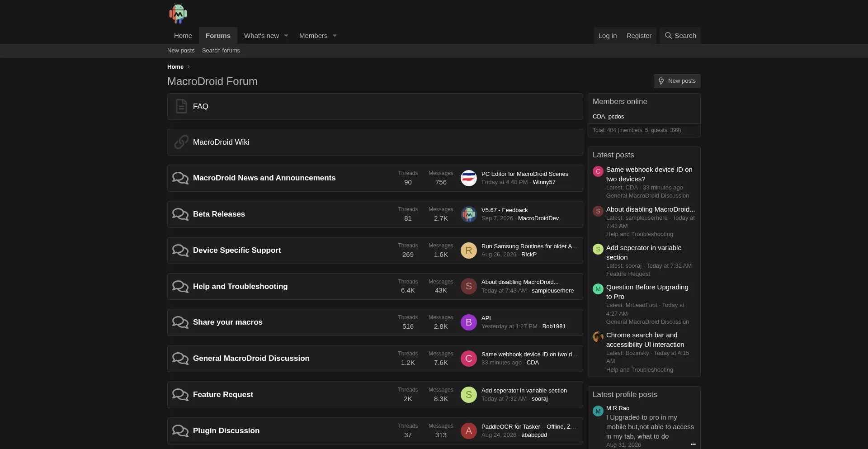
Task: Expand the What's new dropdown arrow
Action: pyautogui.click(x=286, y=36)
